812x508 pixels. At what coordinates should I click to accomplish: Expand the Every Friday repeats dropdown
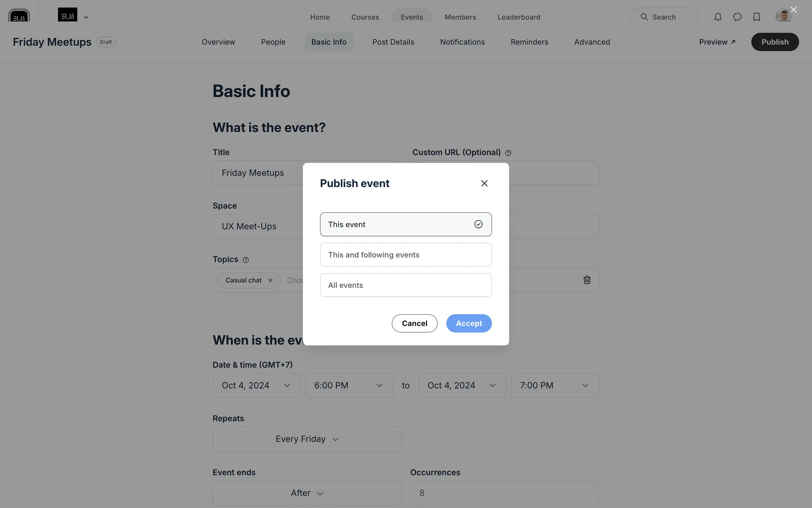click(307, 439)
